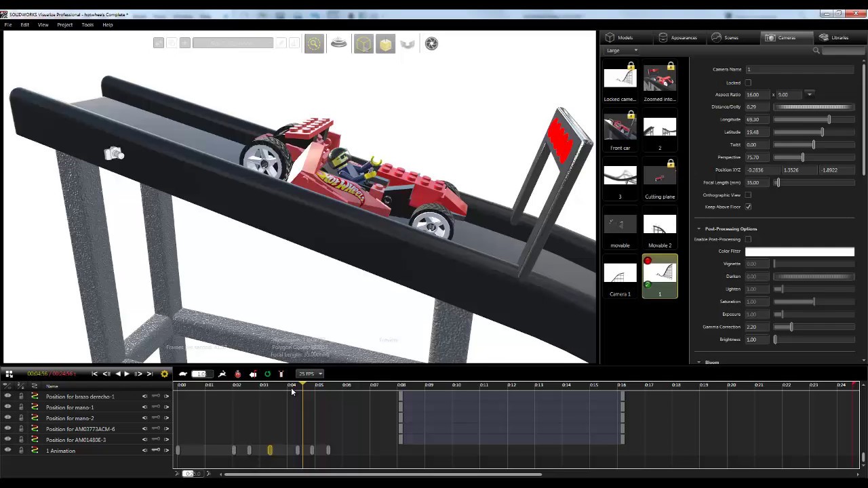Open the View menu
The height and width of the screenshot is (488, 868).
43,24
